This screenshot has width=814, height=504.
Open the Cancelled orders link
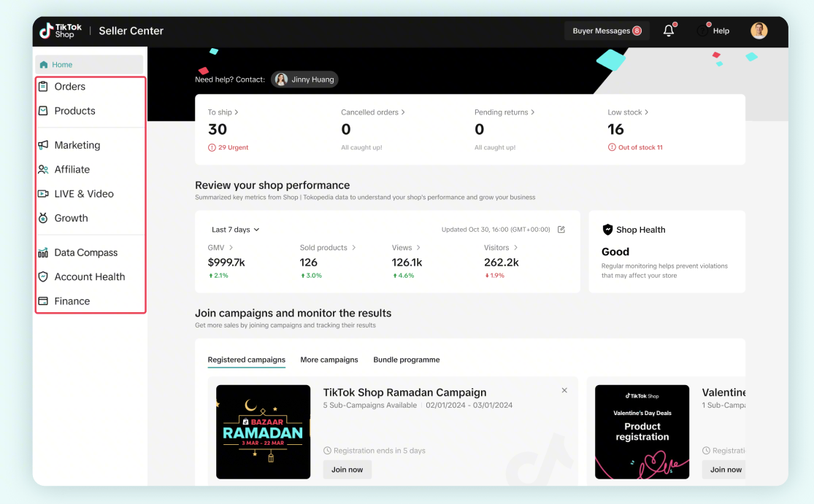click(x=373, y=112)
